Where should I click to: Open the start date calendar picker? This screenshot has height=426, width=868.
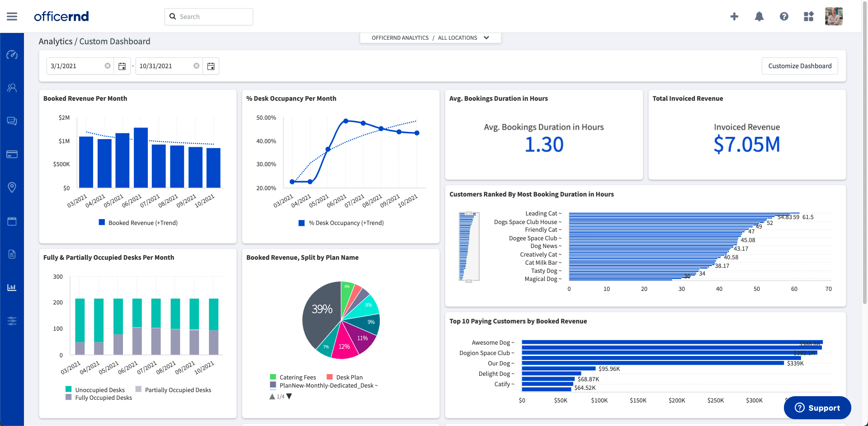tap(122, 66)
